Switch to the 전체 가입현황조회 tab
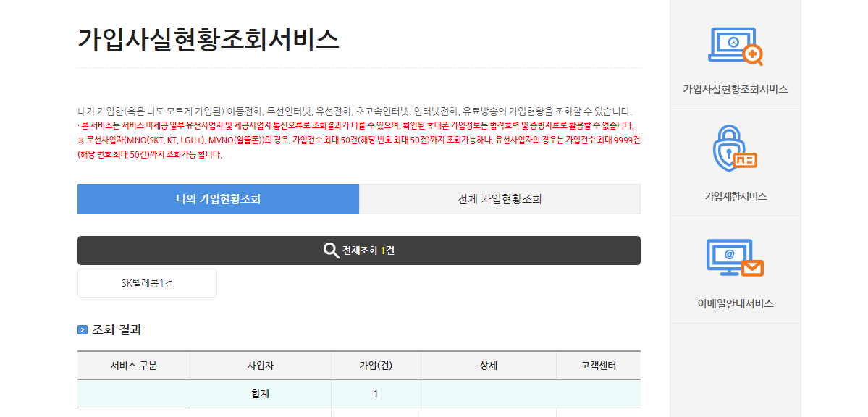This screenshot has height=417, width=868. click(500, 199)
